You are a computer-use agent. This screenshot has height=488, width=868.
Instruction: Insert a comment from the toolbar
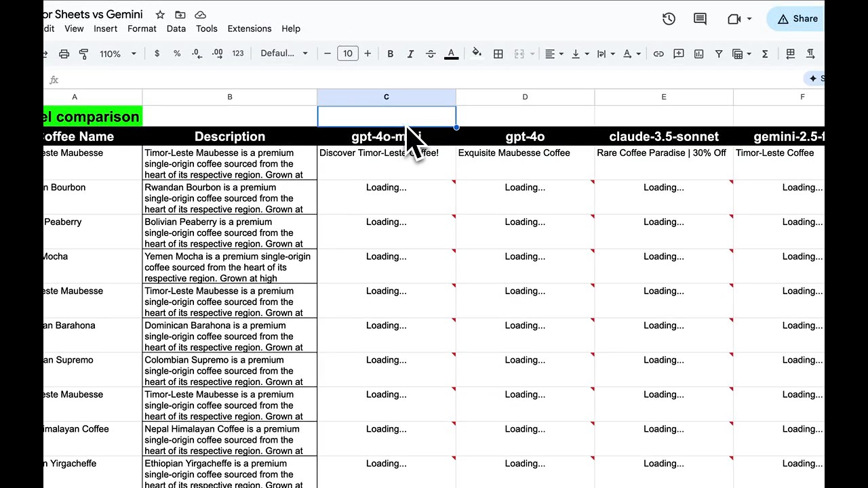(x=678, y=54)
